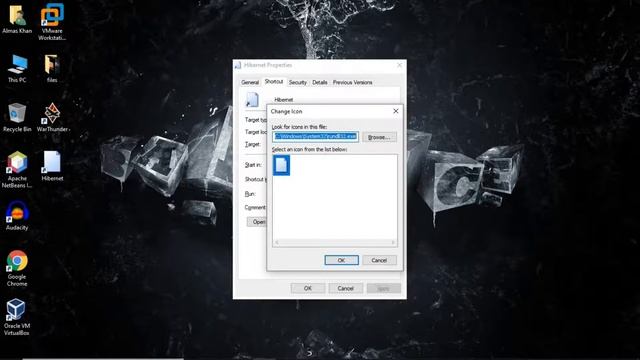Viewport: 640px width, 360px height.
Task: Confirm with OK in Change Icon dialog
Action: tap(342, 260)
